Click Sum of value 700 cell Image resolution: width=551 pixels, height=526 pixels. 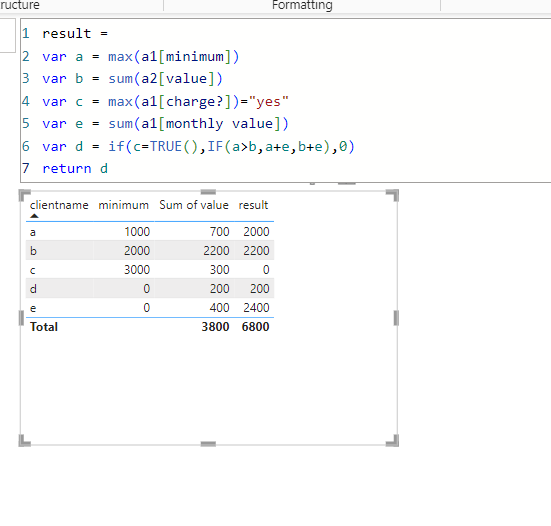point(220,232)
